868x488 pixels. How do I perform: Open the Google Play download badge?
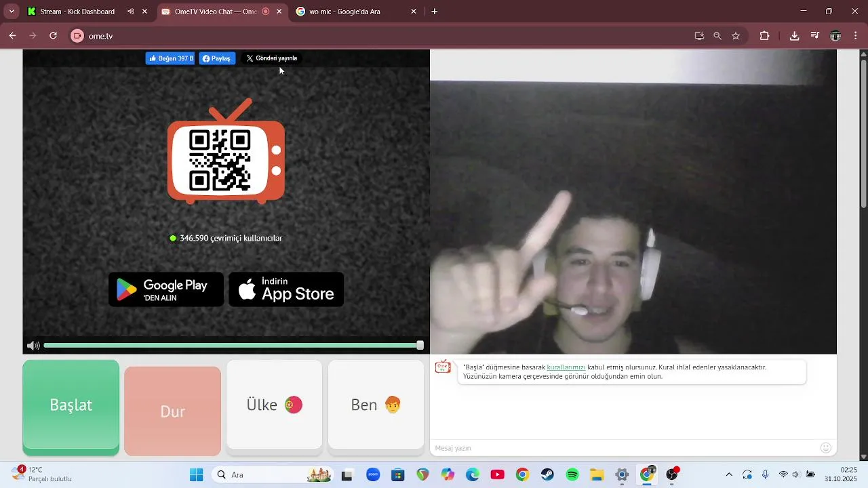click(x=166, y=289)
